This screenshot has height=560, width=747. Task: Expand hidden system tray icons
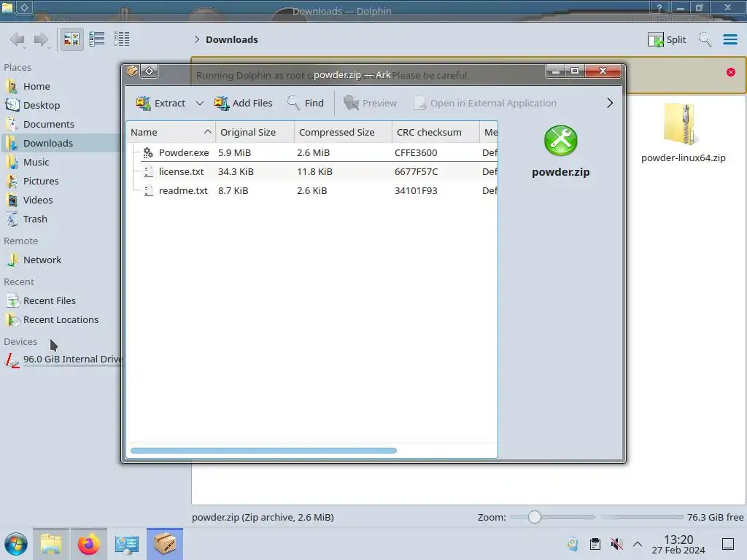click(638, 544)
